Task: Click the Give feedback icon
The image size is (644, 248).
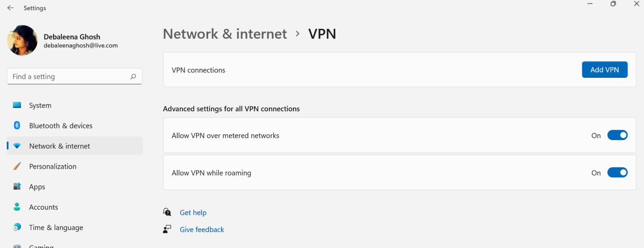Action: [167, 229]
